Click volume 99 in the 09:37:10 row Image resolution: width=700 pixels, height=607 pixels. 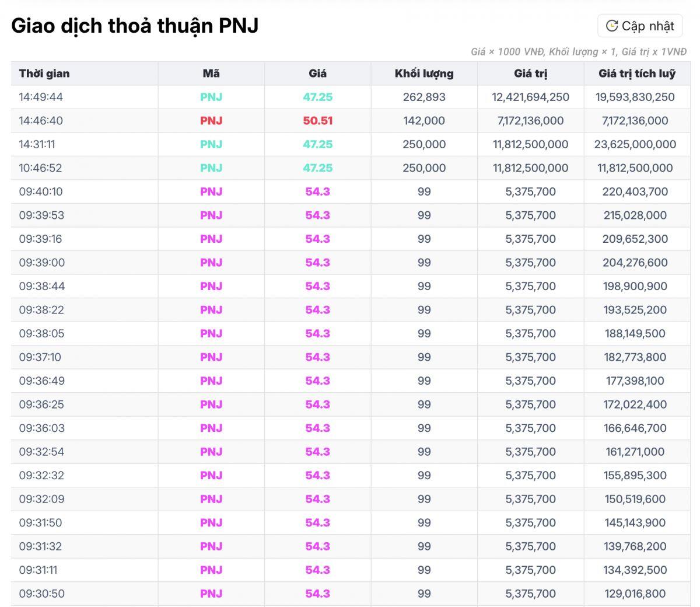[424, 357]
